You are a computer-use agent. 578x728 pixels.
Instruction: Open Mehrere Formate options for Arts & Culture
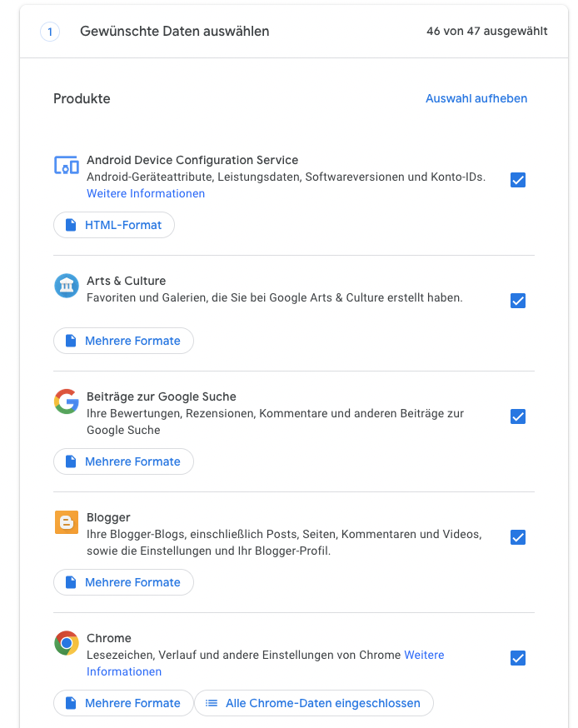tap(123, 341)
